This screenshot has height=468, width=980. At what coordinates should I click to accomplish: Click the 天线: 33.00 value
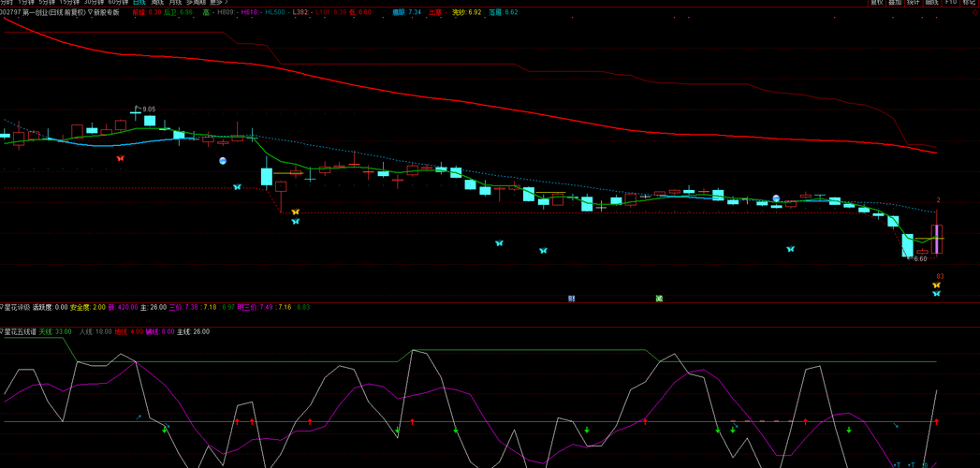(x=55, y=331)
